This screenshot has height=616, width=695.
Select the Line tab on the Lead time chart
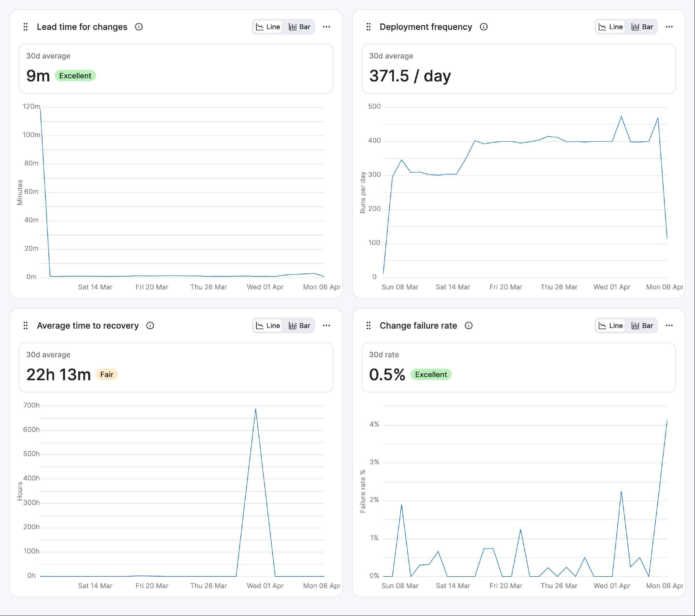click(x=267, y=27)
